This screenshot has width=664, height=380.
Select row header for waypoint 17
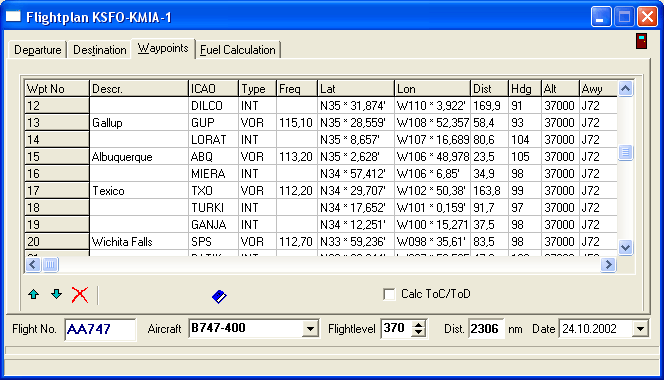57,191
